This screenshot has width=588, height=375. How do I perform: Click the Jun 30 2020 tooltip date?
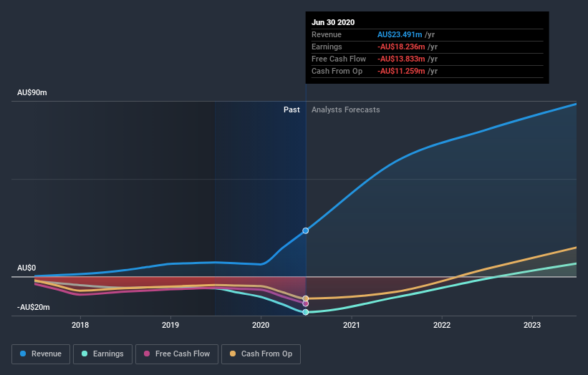tap(333, 22)
